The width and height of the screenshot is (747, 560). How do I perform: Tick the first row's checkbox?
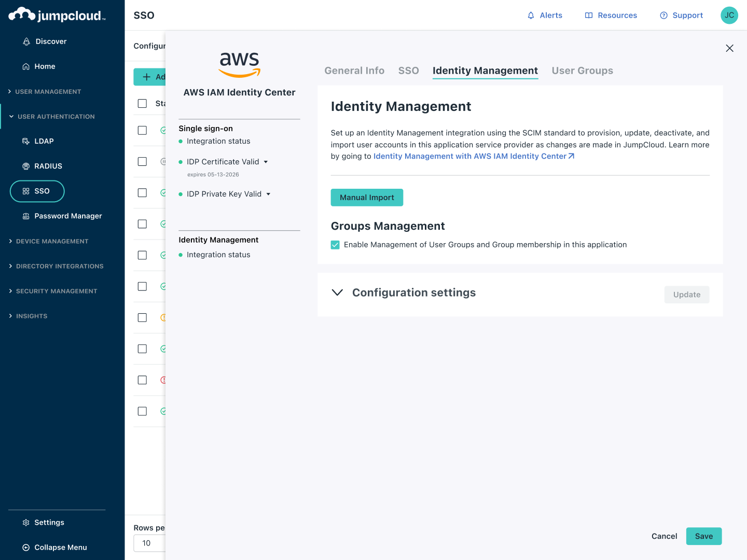(x=142, y=130)
